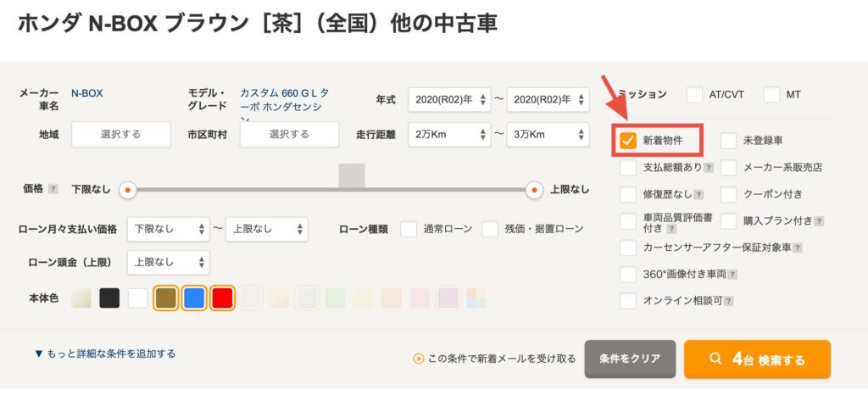
Task: Open the N-BOX car name link
Action: (87, 93)
